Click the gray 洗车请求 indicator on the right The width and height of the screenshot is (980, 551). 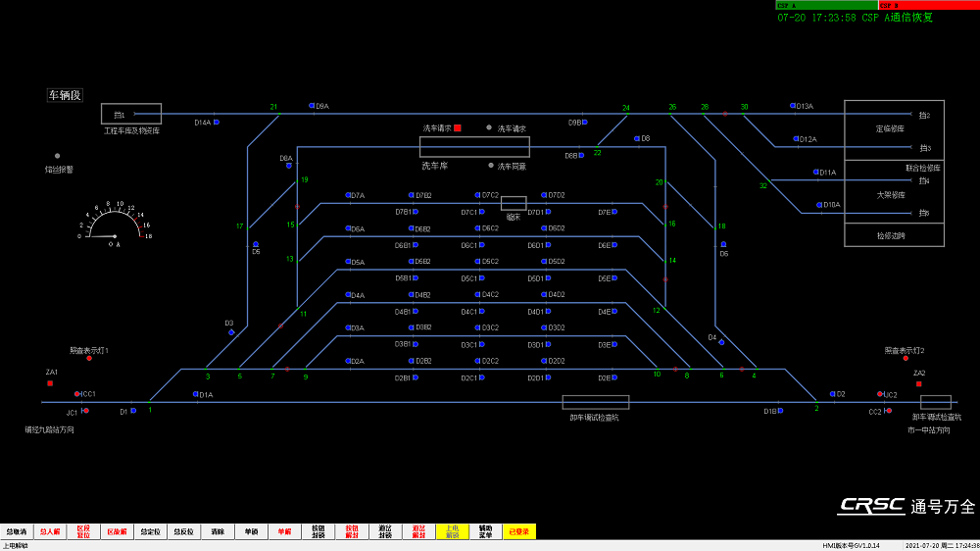coord(489,127)
